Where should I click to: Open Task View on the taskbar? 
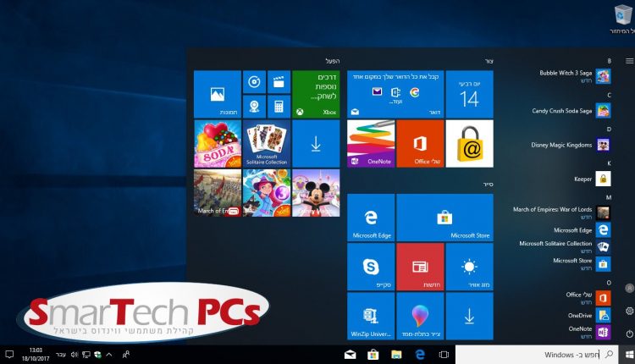coord(444,355)
